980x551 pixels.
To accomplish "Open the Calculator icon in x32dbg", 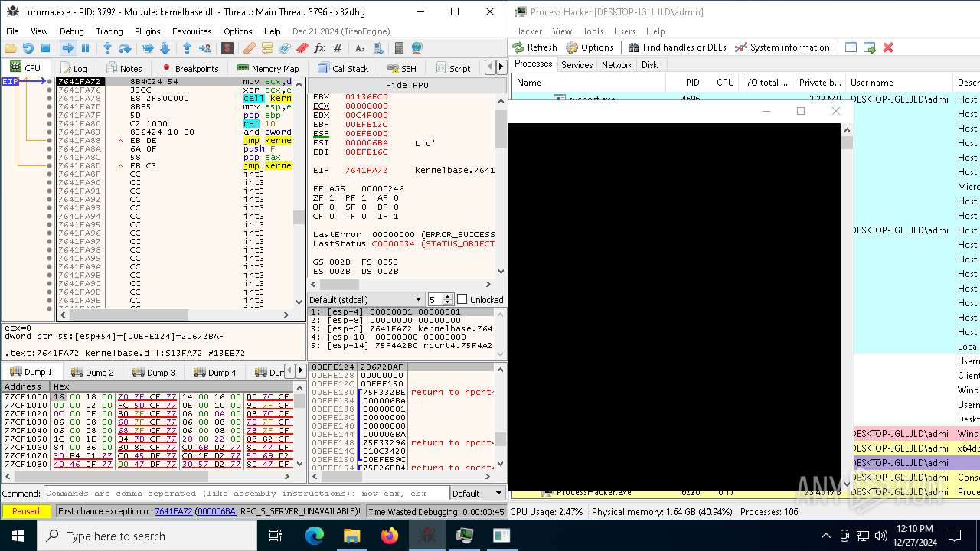I will [400, 48].
